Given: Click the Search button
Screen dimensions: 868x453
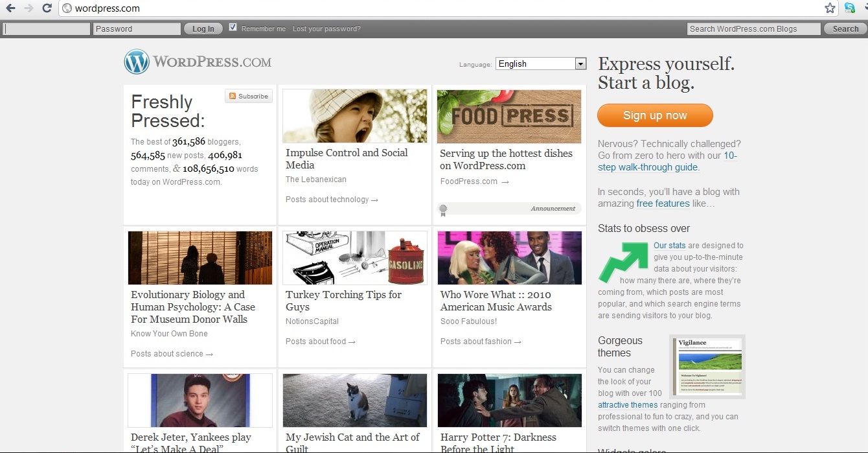Looking at the screenshot, I should [x=845, y=29].
